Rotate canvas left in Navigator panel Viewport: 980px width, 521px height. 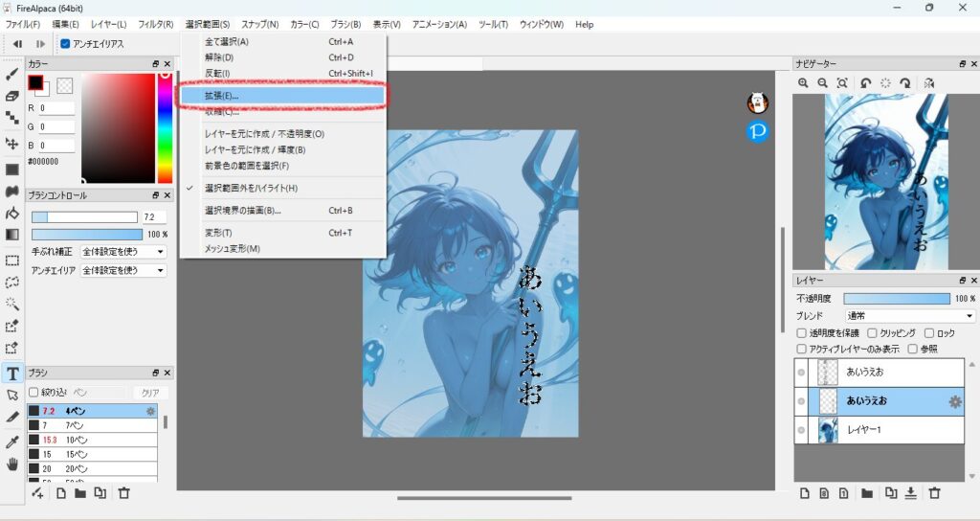pyautogui.click(x=865, y=83)
